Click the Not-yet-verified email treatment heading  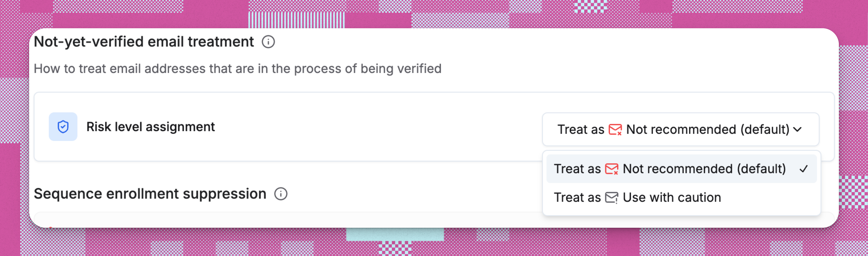click(x=144, y=41)
